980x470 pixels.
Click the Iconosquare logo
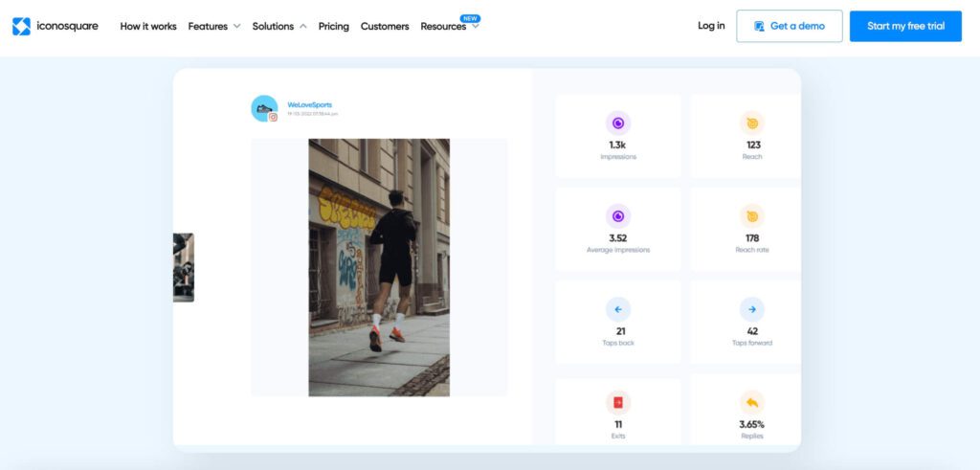pos(56,26)
